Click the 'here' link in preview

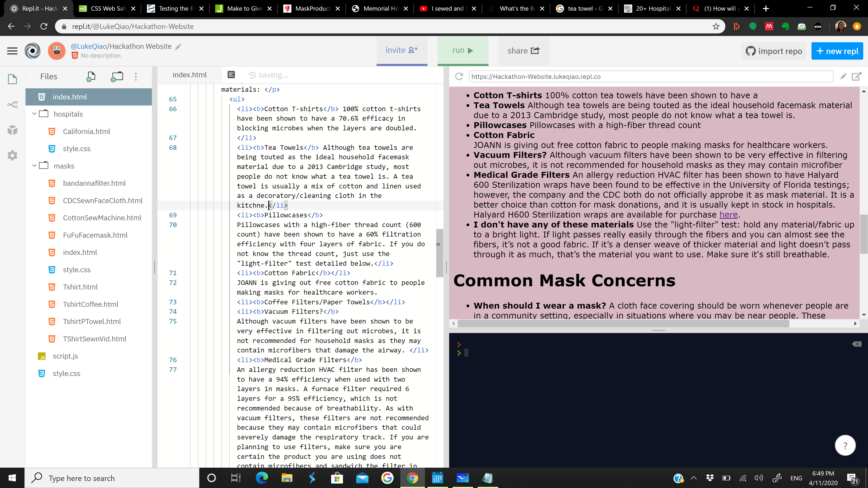728,215
